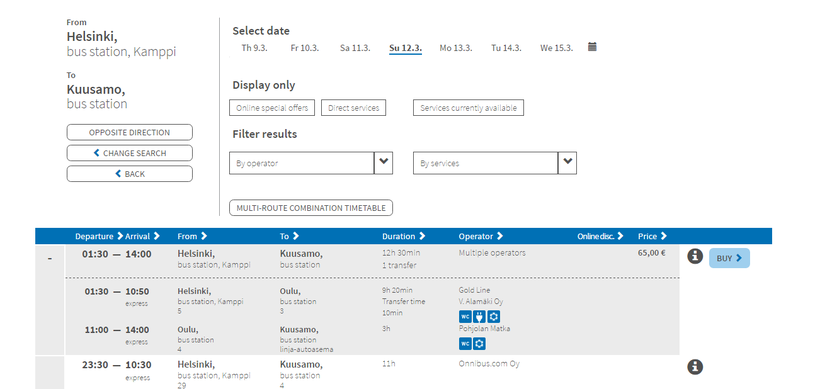This screenshot has width=820, height=389.
Task: Select date Fr 10.3.
Action: 305,48
